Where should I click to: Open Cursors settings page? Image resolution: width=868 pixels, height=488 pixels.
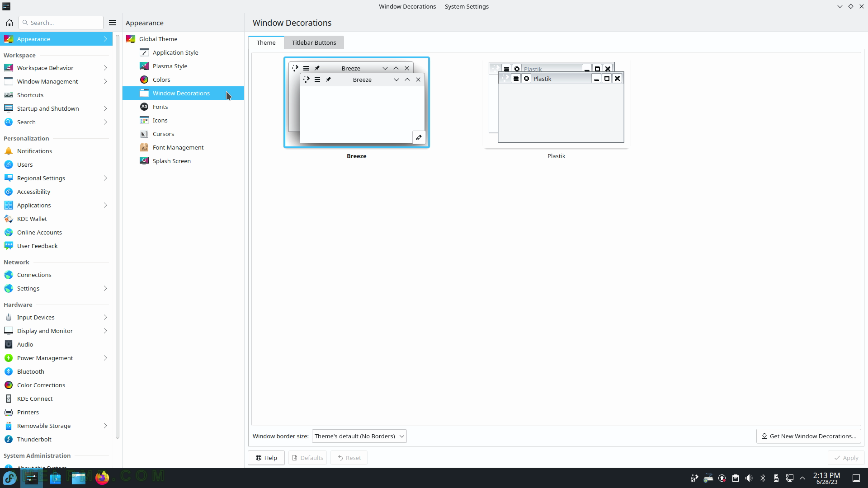tap(183, 134)
